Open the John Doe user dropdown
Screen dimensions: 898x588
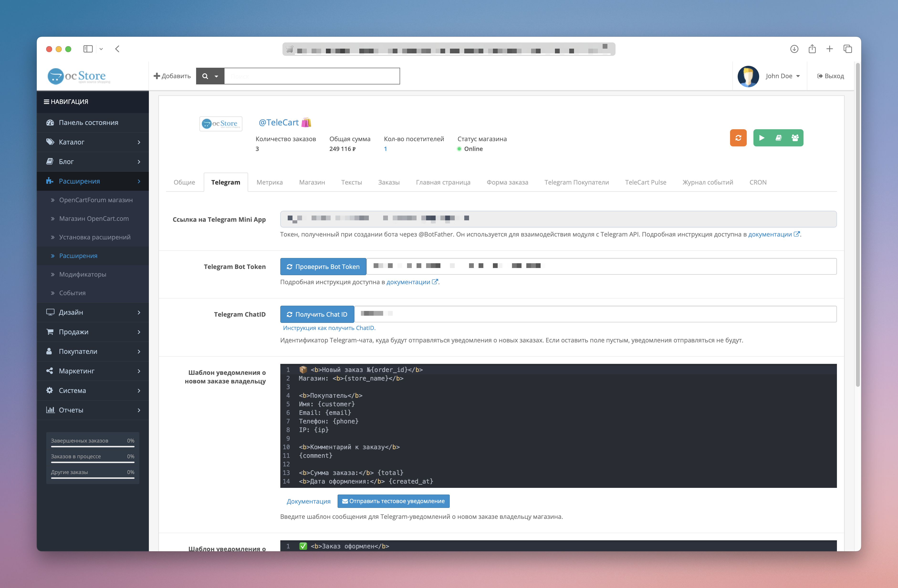[x=783, y=76]
